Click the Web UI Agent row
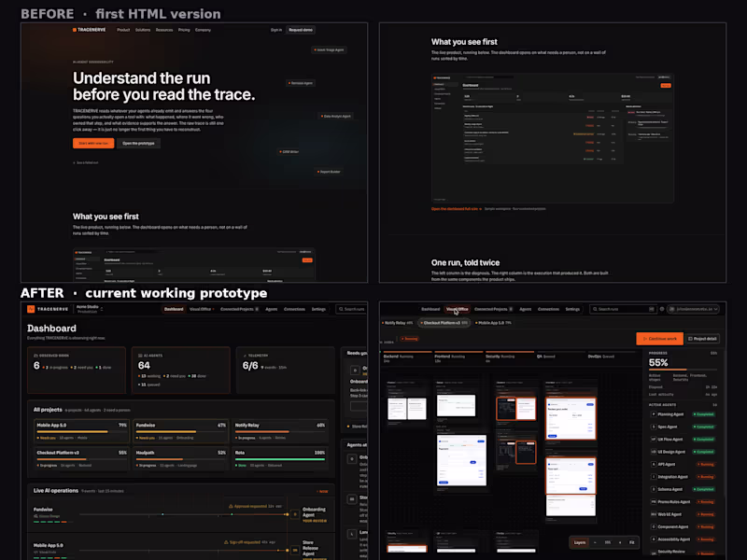 (684, 514)
